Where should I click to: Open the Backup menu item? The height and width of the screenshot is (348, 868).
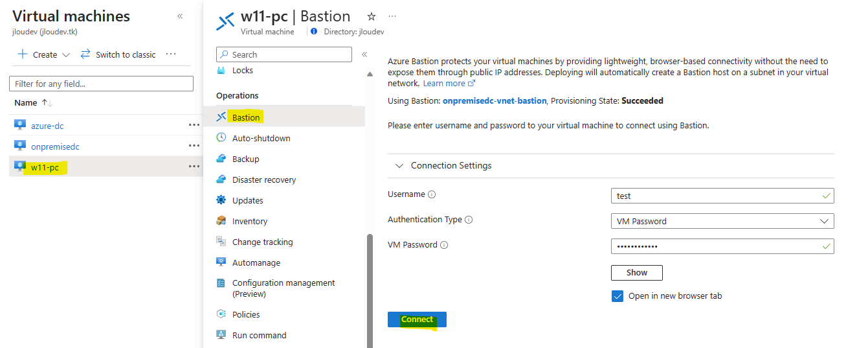point(246,159)
